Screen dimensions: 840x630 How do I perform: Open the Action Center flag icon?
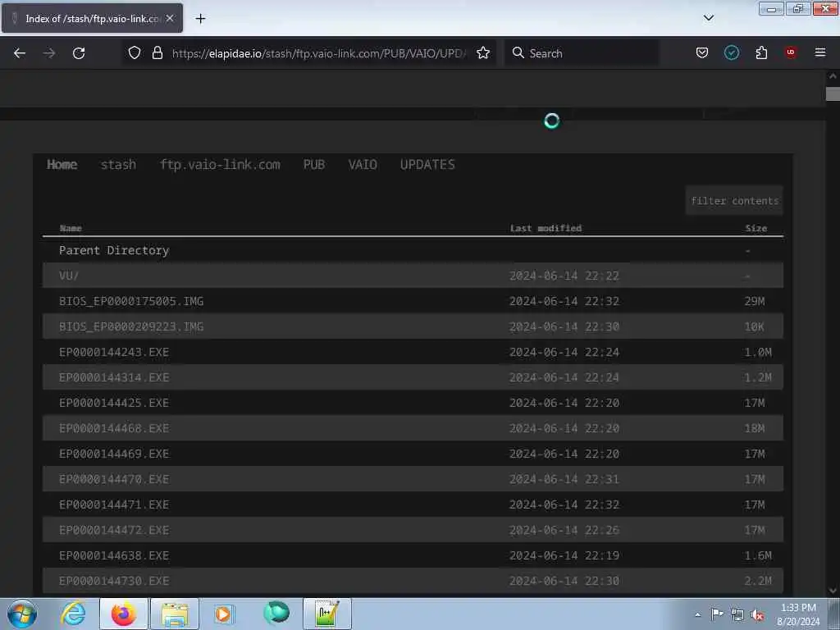[717, 614]
